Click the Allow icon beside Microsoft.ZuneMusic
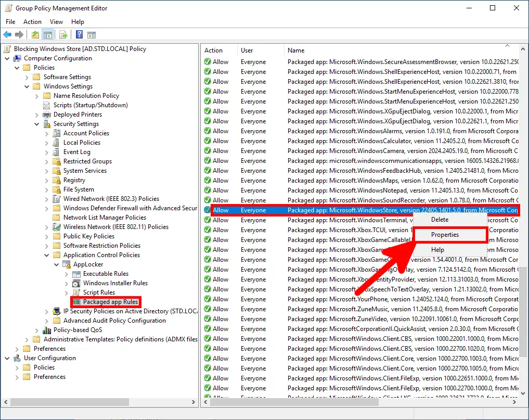 point(208,309)
